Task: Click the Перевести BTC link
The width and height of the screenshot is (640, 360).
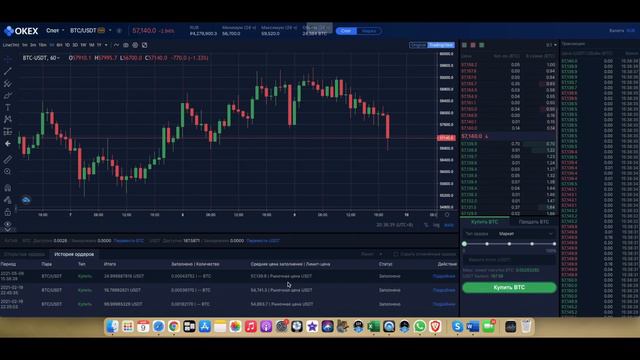Action: (x=129, y=241)
